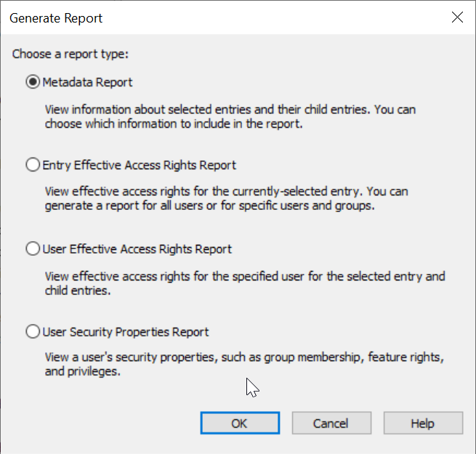Pick User Effective Access Rights Report radio
Image resolution: width=476 pixels, height=454 pixels.
pyautogui.click(x=33, y=249)
